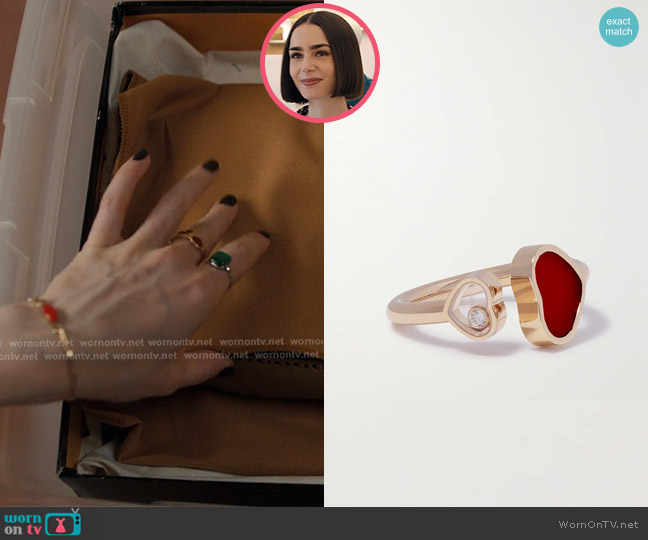This screenshot has width=648, height=540.
Task: Click the teal 'exact match' badge
Action: click(618, 27)
